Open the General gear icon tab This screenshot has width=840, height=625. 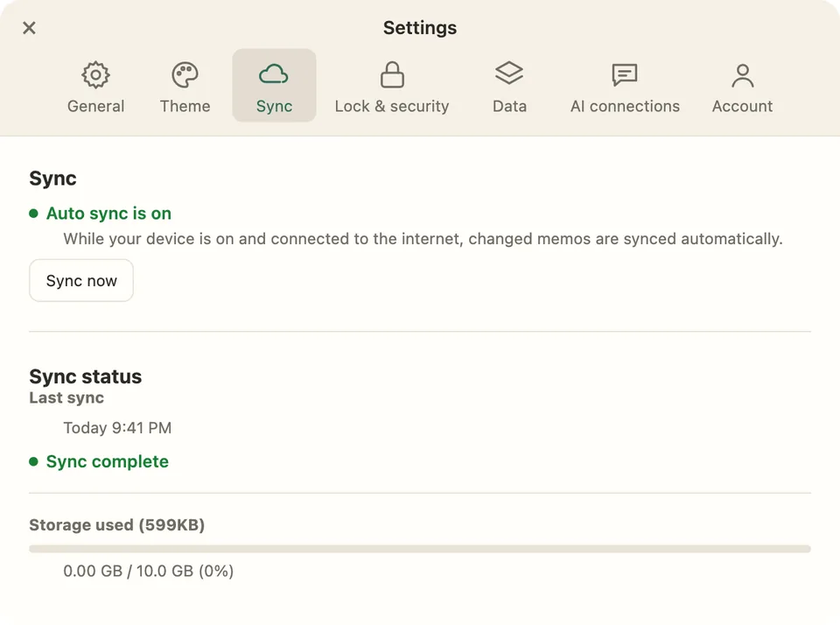click(x=96, y=74)
